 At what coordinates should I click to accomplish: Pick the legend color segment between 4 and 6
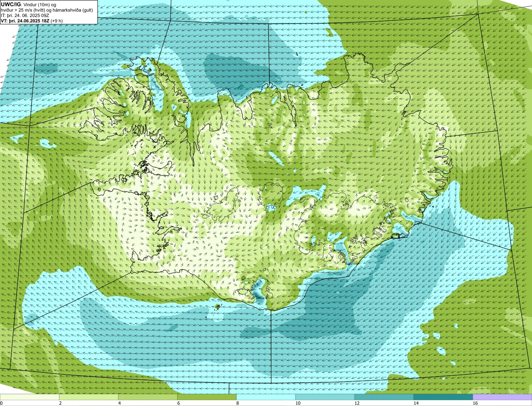[x=148, y=397]
